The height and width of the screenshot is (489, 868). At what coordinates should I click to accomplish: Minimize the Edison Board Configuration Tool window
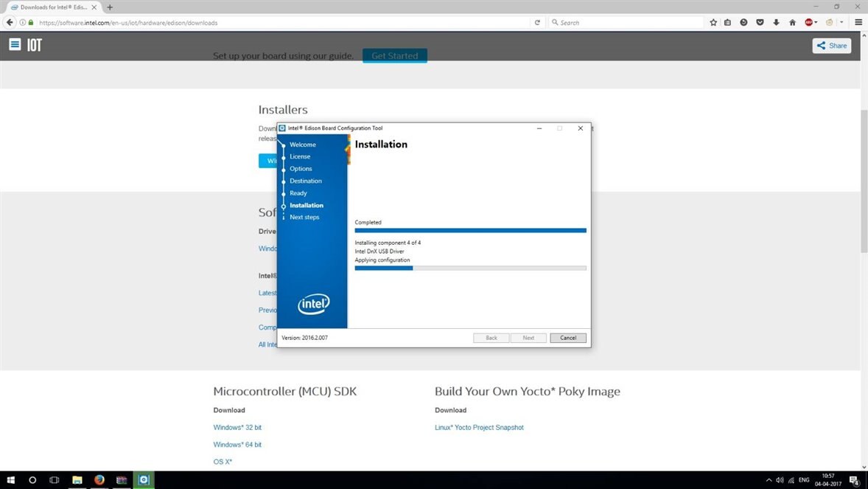click(539, 128)
